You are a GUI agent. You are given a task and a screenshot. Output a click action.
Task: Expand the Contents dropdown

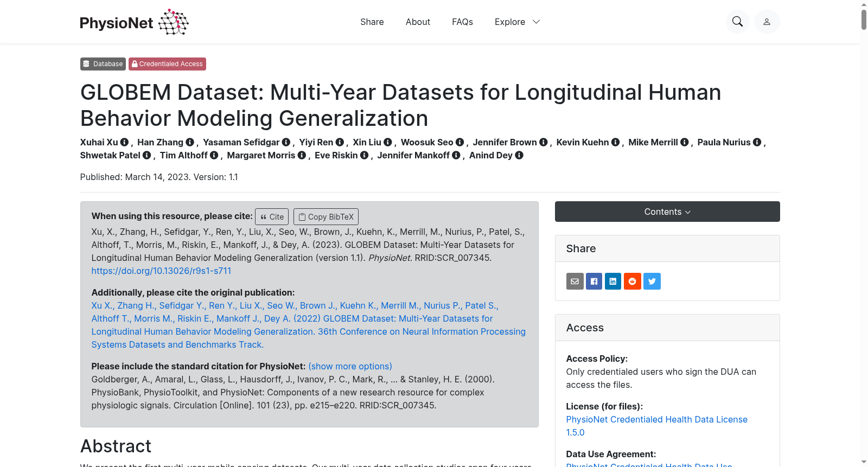(x=667, y=212)
